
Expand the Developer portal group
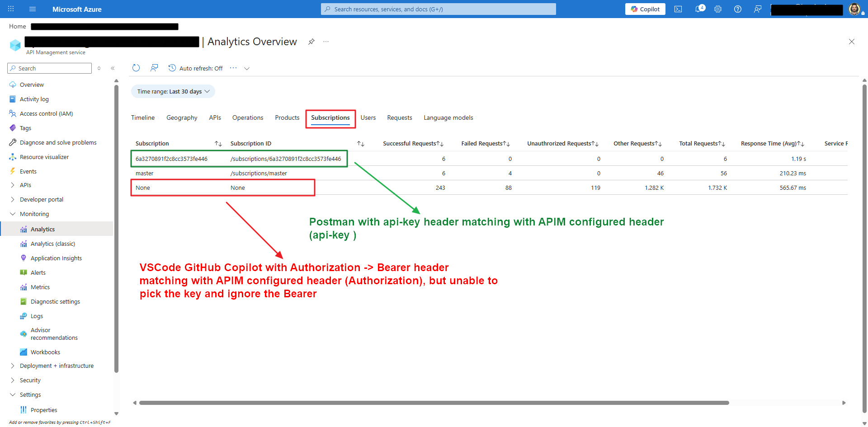point(13,199)
